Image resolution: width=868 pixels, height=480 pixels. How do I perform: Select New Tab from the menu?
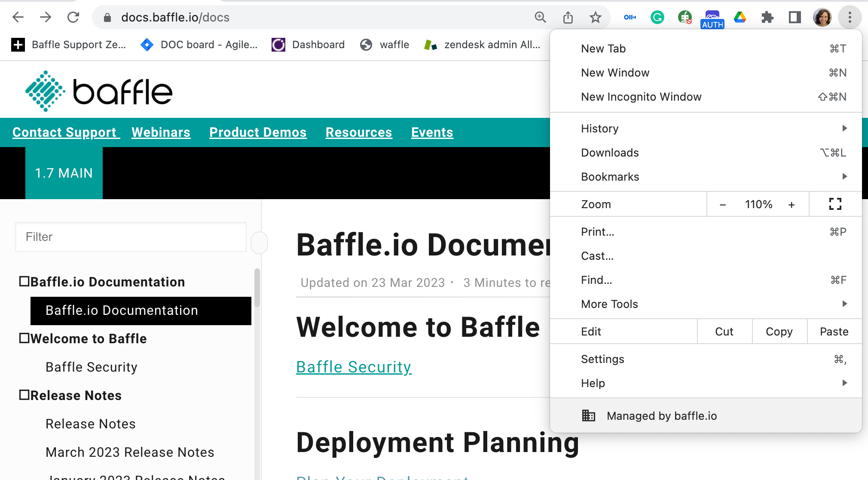(x=706, y=49)
